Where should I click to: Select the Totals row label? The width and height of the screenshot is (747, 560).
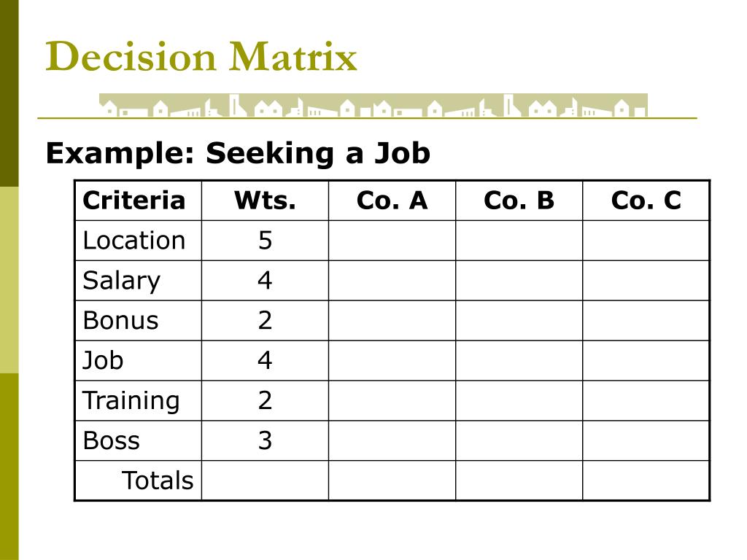[x=158, y=480]
